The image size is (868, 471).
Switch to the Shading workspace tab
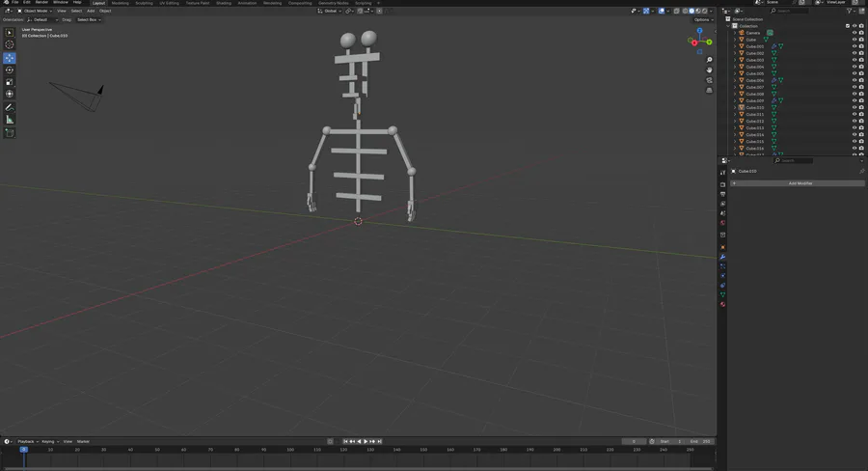click(224, 3)
